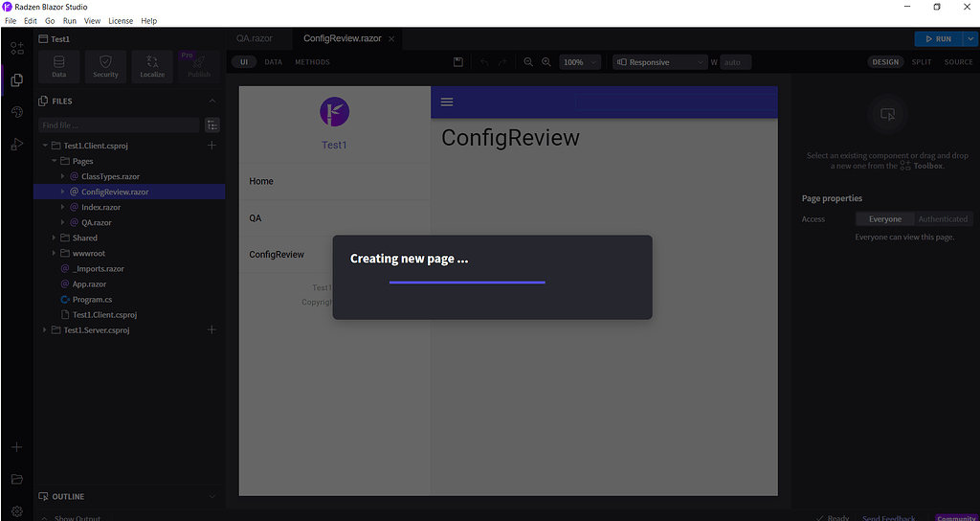Close the ConfigReview.razor tab
The height and width of the screenshot is (521, 980).
pos(391,38)
